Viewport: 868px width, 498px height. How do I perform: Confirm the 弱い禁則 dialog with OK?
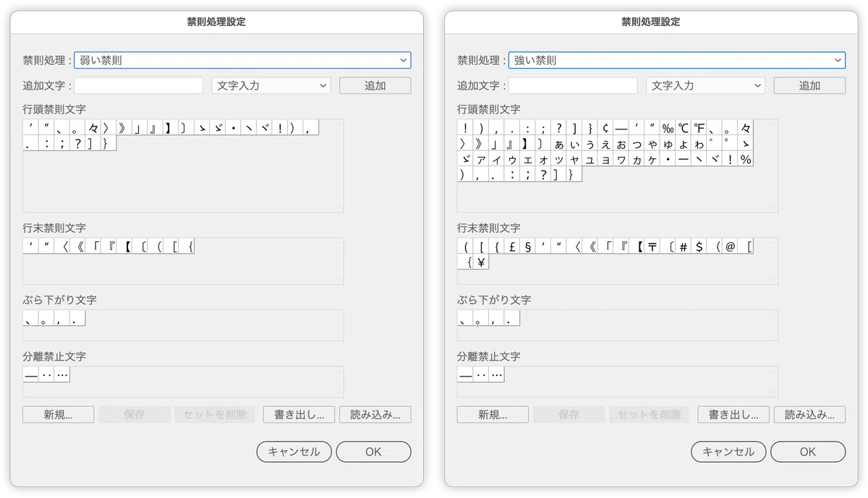[x=373, y=452]
